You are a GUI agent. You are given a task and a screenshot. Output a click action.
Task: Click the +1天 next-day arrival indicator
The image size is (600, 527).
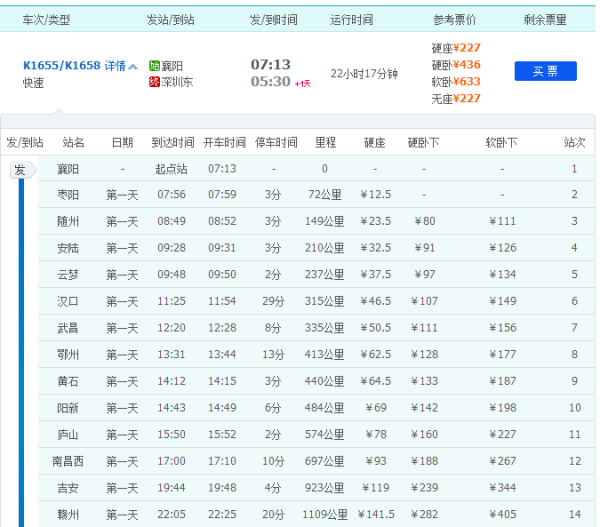[303, 83]
